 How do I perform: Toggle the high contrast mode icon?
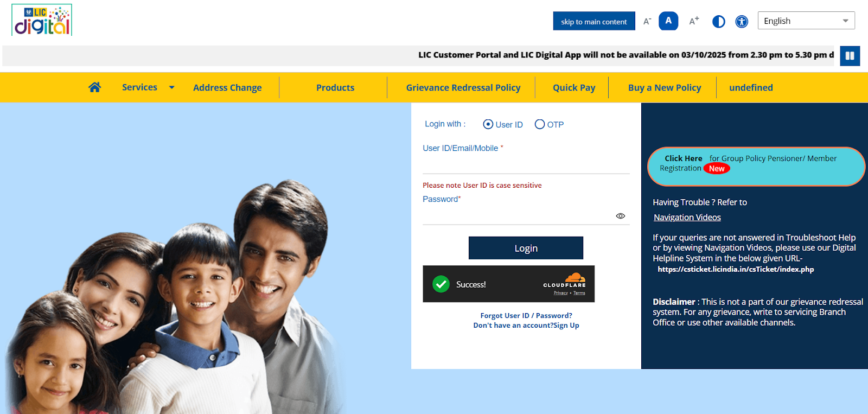click(x=719, y=22)
